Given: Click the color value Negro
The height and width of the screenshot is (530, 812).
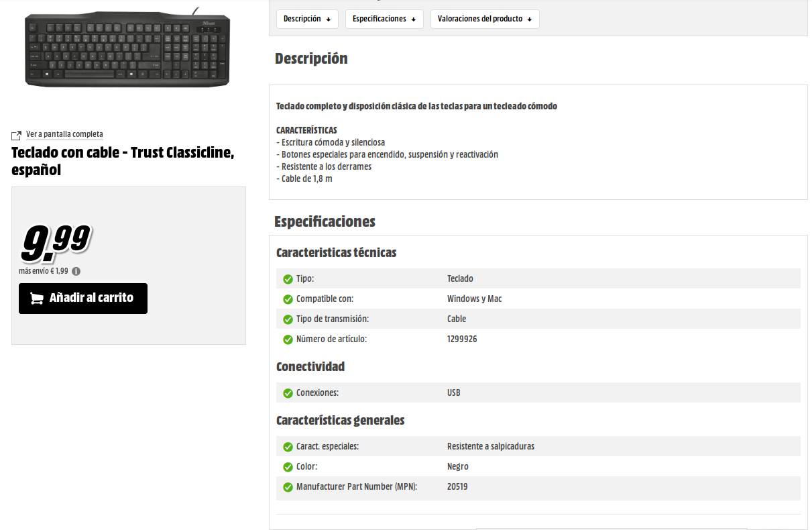Looking at the screenshot, I should 458,466.
